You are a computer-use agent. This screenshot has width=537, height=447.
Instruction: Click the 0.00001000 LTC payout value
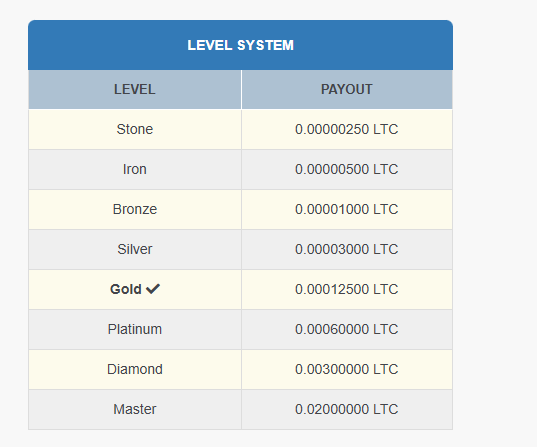[x=347, y=209]
